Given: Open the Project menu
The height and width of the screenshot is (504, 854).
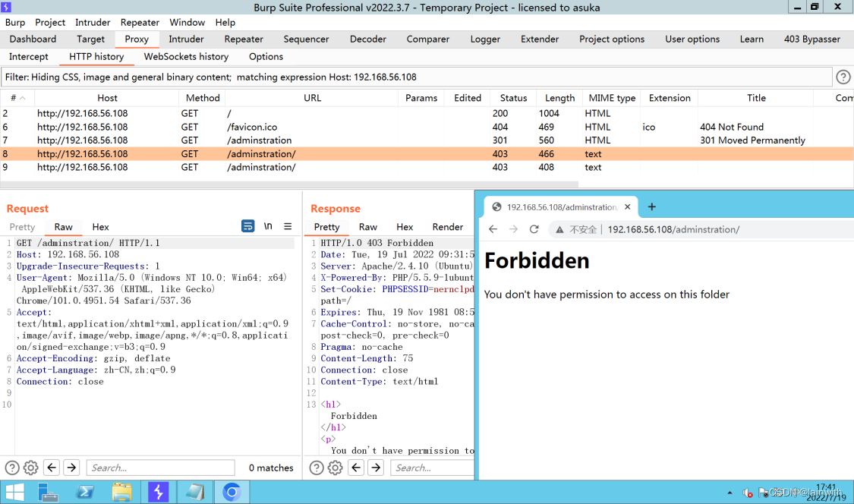Looking at the screenshot, I should (50, 22).
